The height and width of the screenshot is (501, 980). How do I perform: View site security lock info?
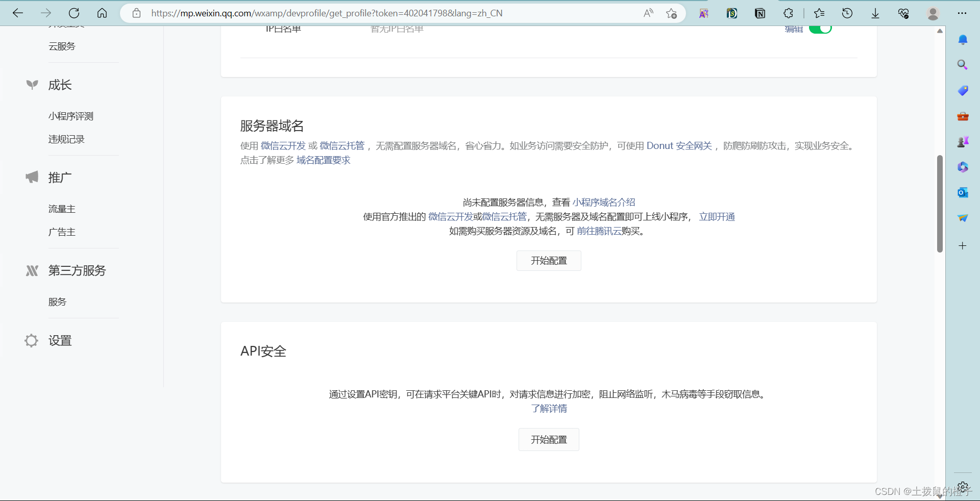click(x=136, y=13)
